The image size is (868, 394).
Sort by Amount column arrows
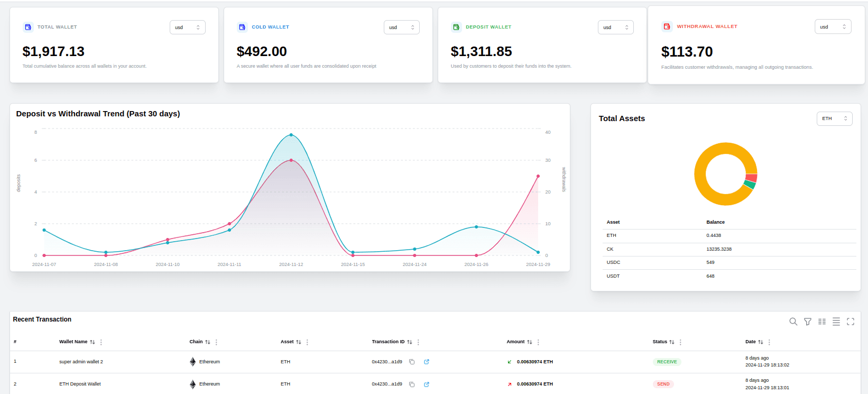529,342
